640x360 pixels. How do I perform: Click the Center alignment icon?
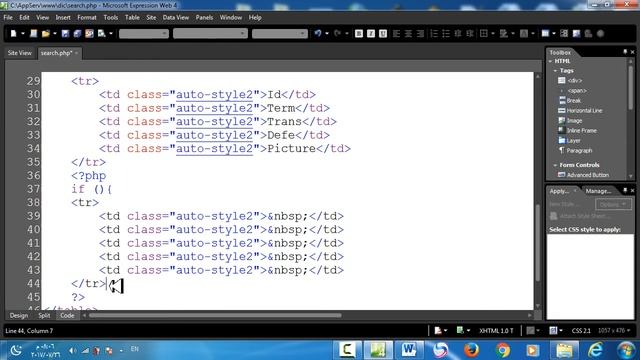click(x=408, y=33)
